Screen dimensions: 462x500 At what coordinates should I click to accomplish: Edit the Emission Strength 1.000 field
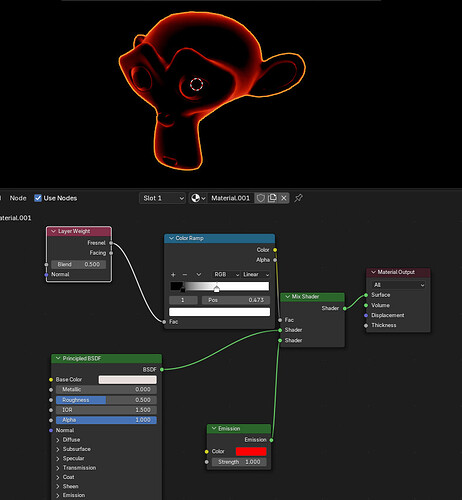pyautogui.click(x=239, y=462)
